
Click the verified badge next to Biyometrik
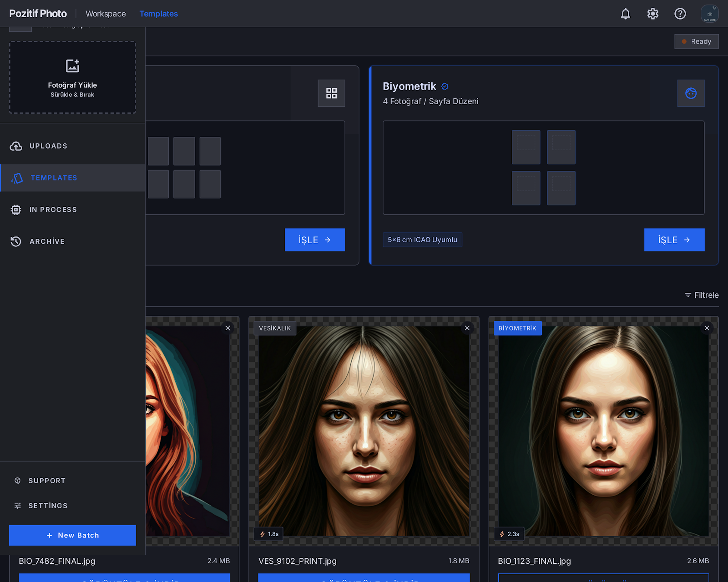click(445, 86)
